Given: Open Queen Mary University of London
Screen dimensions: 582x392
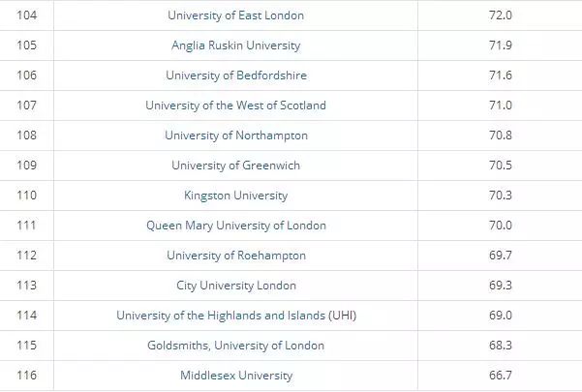Looking at the screenshot, I should point(235,226).
